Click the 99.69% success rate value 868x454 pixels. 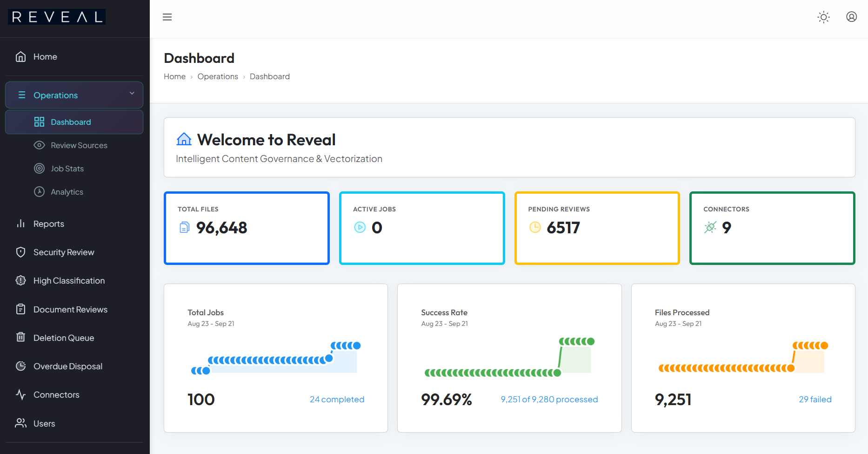point(447,400)
